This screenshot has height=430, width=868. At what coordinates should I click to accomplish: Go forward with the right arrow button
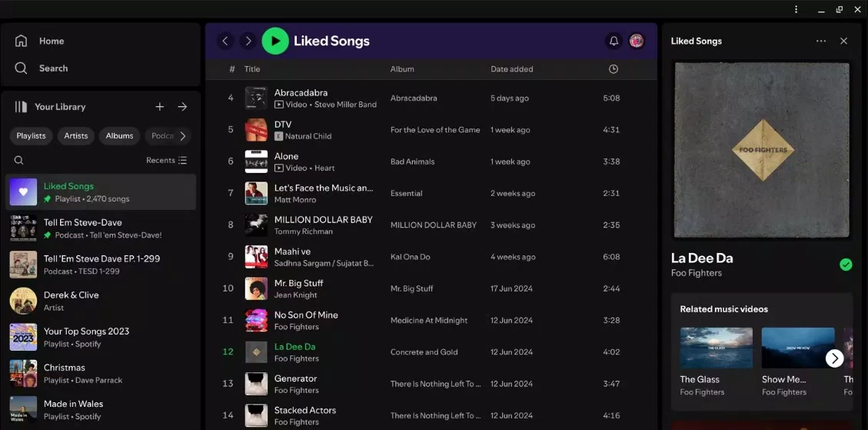248,41
